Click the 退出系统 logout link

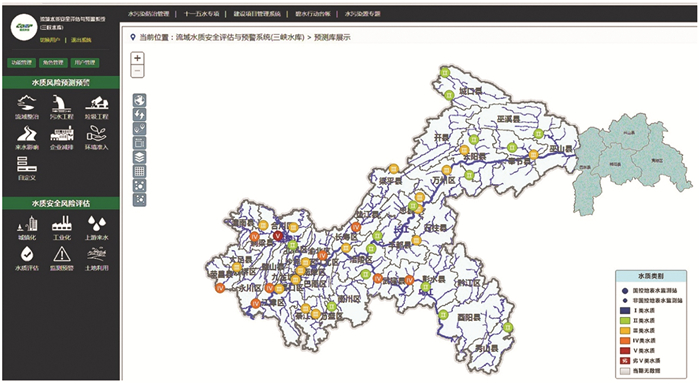pos(81,40)
